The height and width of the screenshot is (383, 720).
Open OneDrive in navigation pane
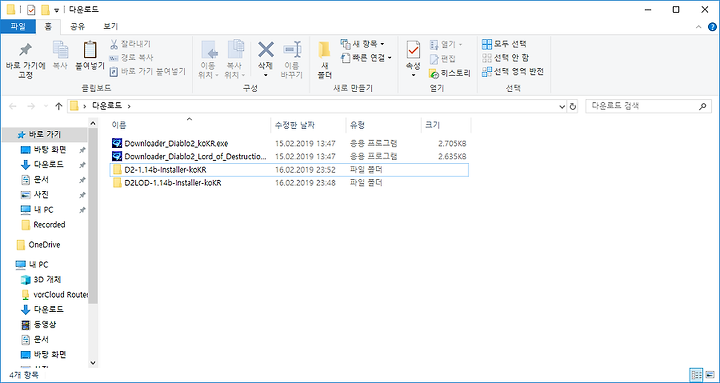point(44,245)
